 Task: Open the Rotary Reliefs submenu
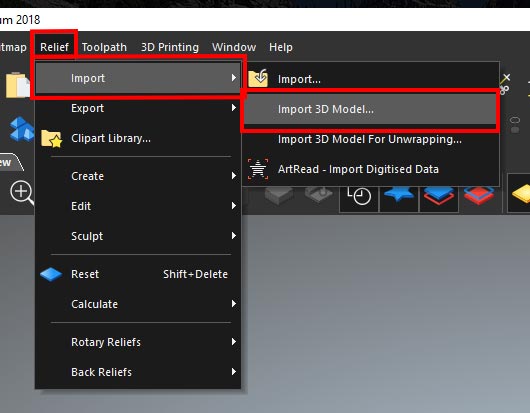[x=138, y=342]
